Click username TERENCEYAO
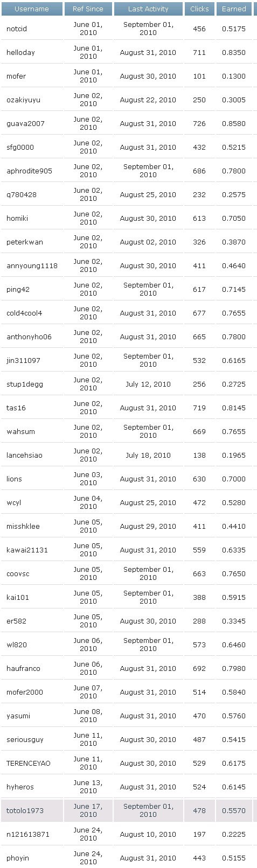This screenshot has width=257, height=868. click(x=28, y=764)
